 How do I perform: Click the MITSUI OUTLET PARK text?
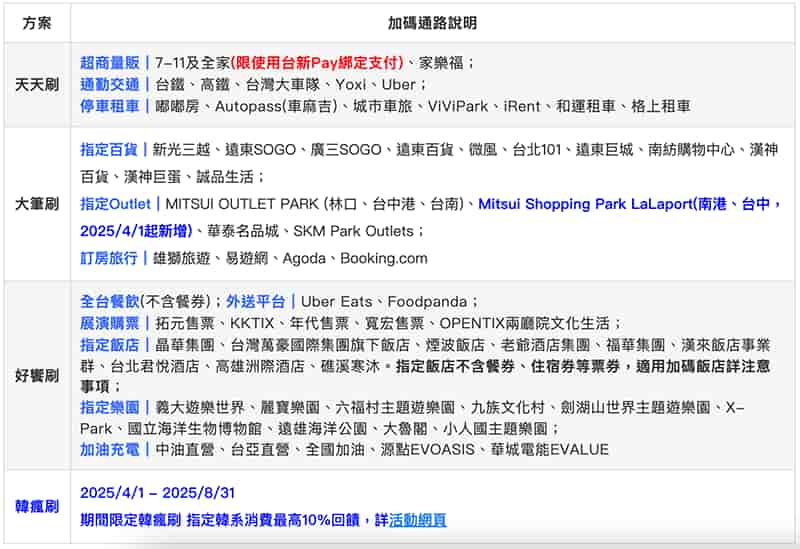[x=242, y=204]
